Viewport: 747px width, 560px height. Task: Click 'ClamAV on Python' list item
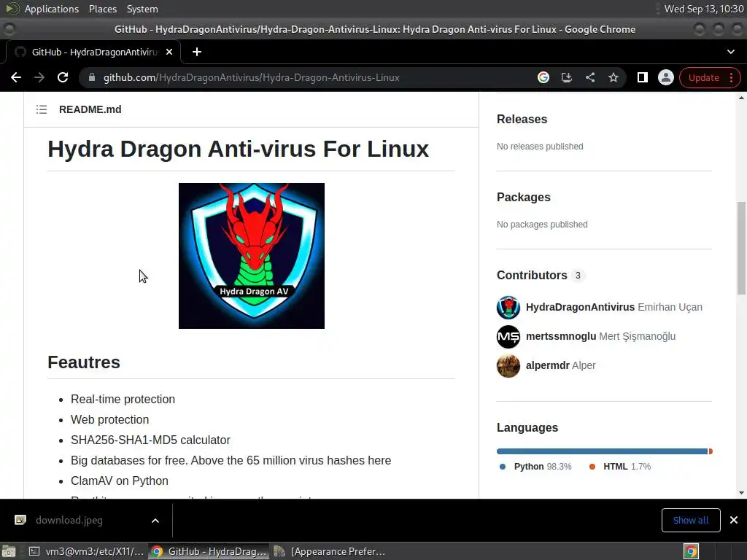pyautogui.click(x=119, y=481)
